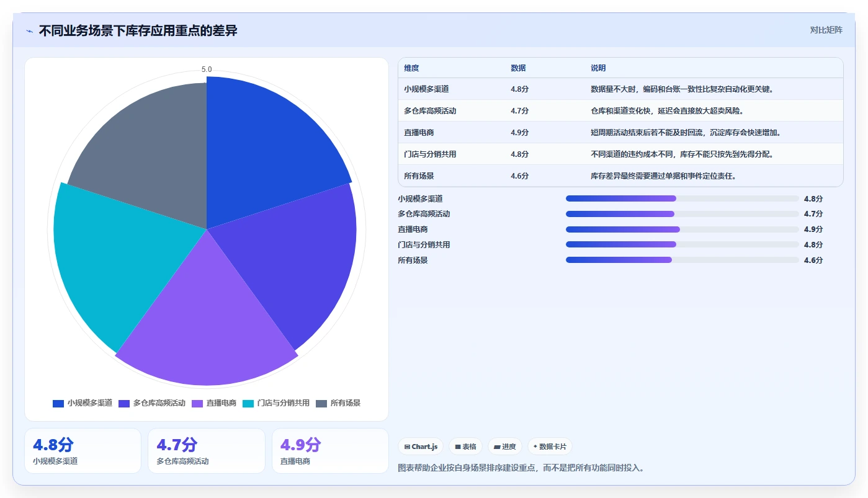Image resolution: width=868 pixels, height=498 pixels.
Task: Click the 数据 column header
Action: [518, 68]
